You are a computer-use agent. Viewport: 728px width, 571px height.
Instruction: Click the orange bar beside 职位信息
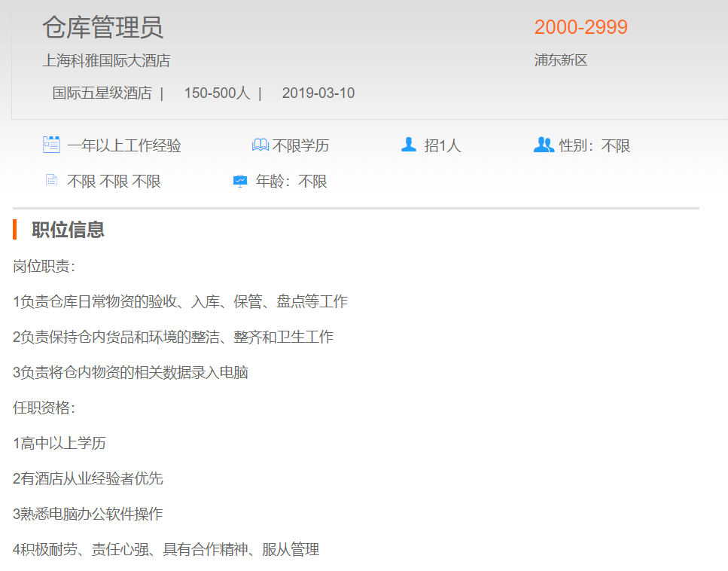coord(15,229)
